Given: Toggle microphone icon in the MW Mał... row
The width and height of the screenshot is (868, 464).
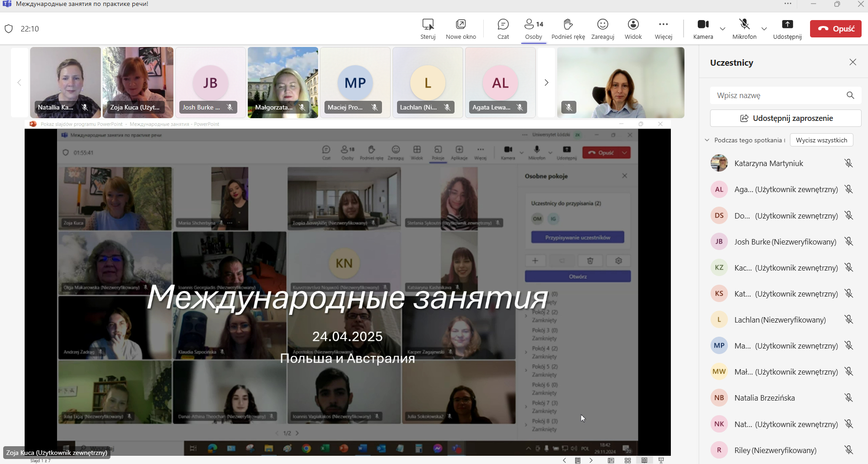Looking at the screenshot, I should tap(848, 372).
